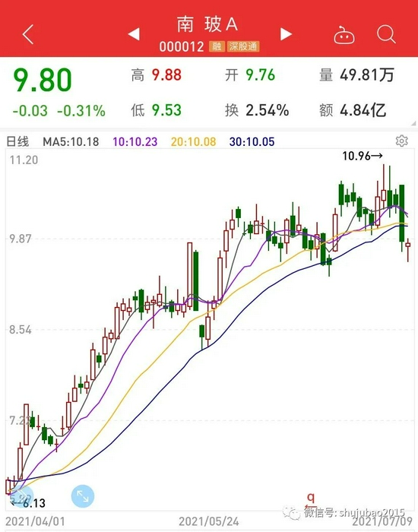Tap the 深股通 badge
Viewport: 418px width, 532px height.
coord(243,46)
